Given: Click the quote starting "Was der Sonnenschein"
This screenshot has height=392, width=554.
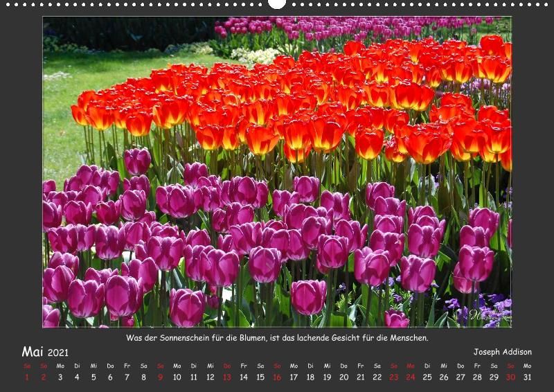Looking at the screenshot, I should coord(277,338).
